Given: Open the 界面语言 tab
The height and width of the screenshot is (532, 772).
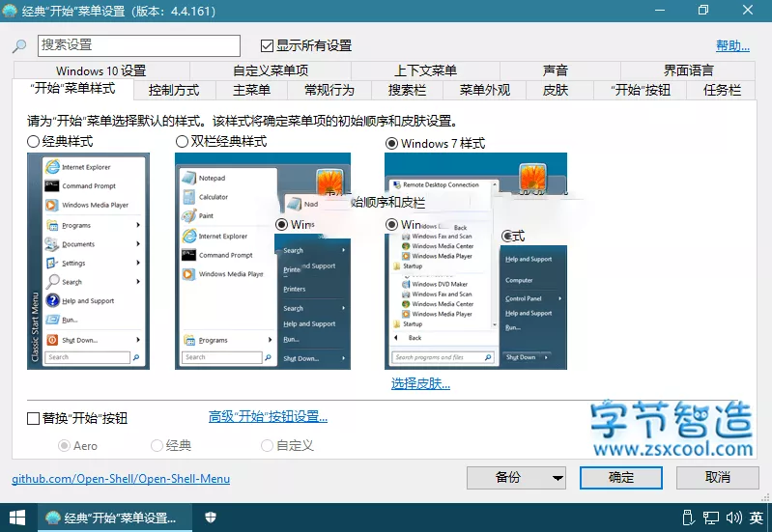Looking at the screenshot, I should tap(688, 70).
